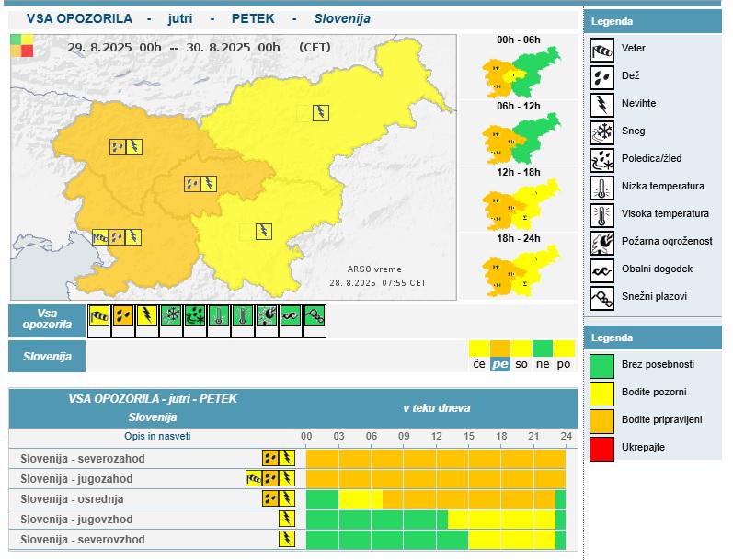This screenshot has width=733, height=560.
Task: Click the Visoka temperatura legend icon
Action: [601, 214]
